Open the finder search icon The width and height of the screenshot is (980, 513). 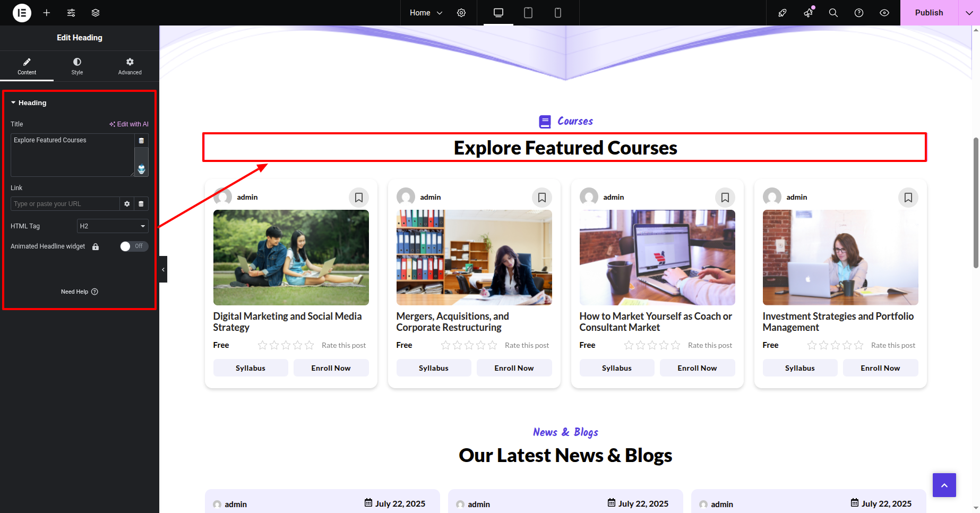(x=833, y=13)
